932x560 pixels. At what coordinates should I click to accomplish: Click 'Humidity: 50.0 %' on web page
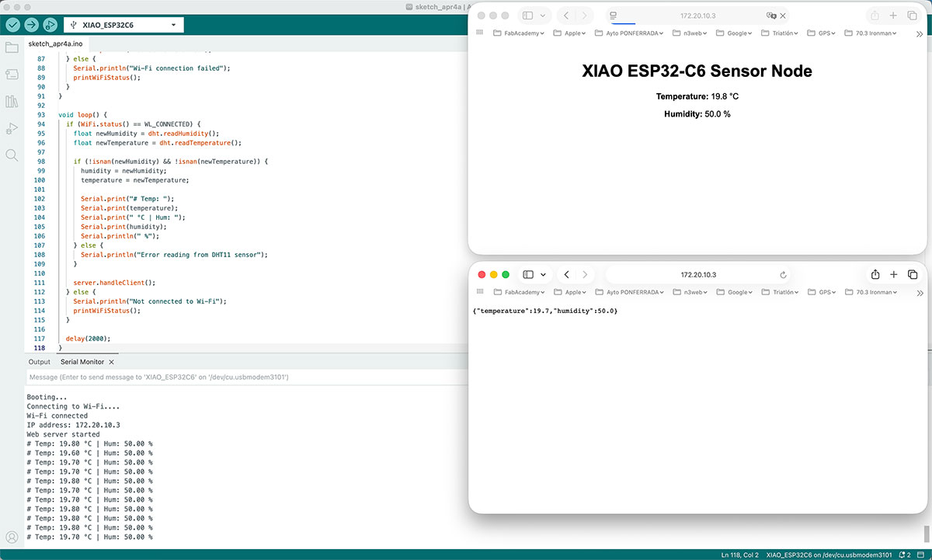[697, 114]
